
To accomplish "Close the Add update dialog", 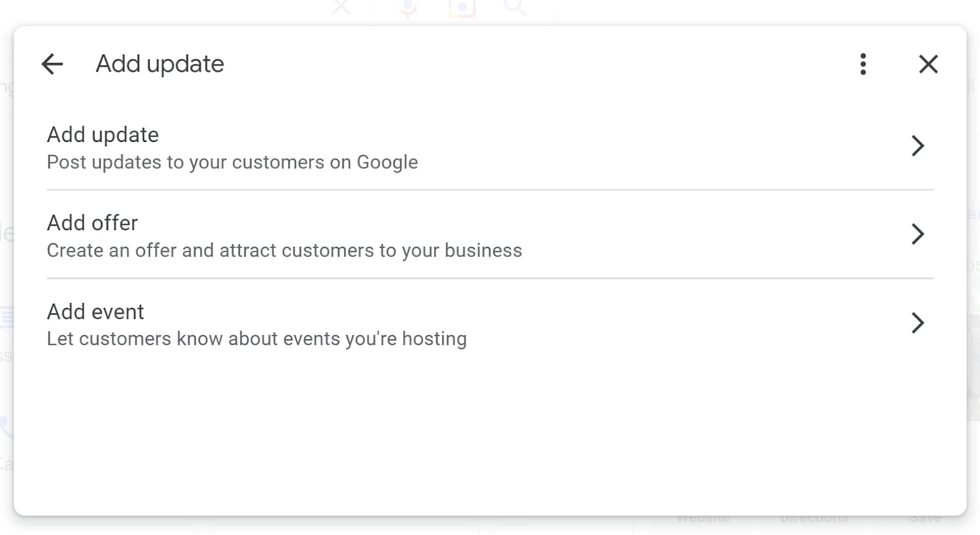I will coord(928,64).
